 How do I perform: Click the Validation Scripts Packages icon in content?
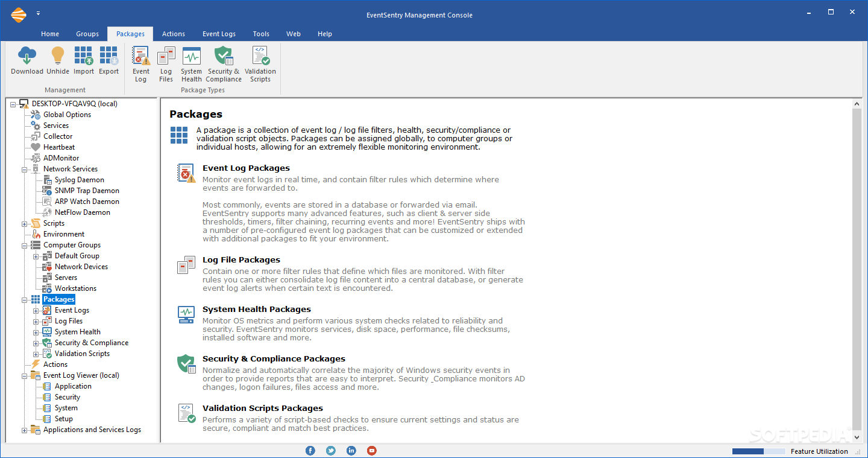pyautogui.click(x=187, y=413)
